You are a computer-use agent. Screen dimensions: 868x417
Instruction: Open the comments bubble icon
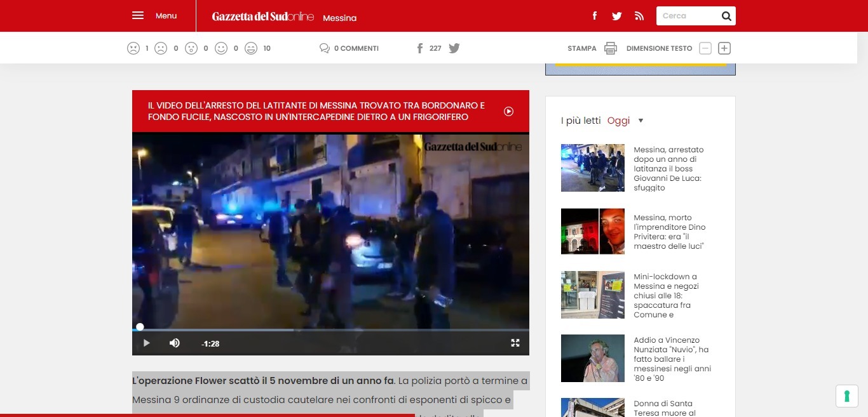pyautogui.click(x=325, y=48)
